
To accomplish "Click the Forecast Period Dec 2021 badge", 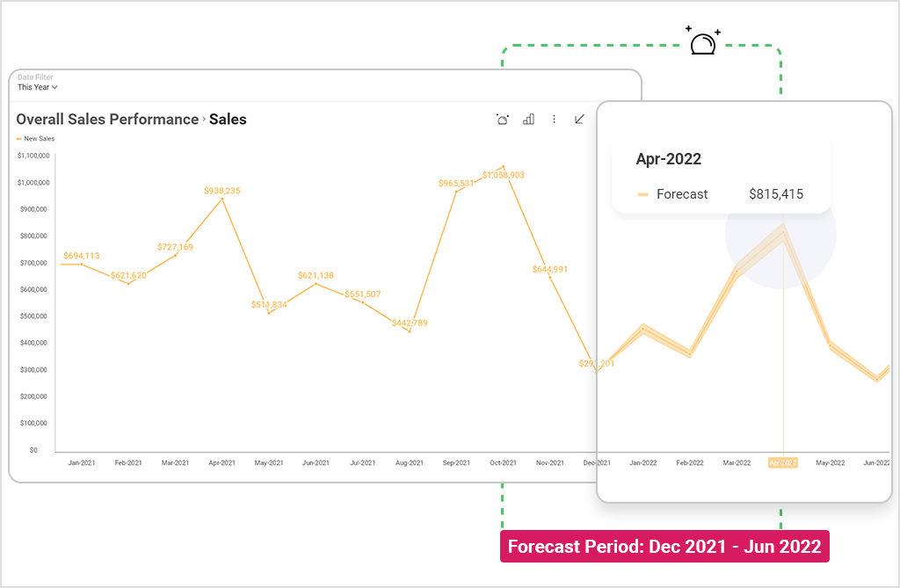I will click(664, 546).
